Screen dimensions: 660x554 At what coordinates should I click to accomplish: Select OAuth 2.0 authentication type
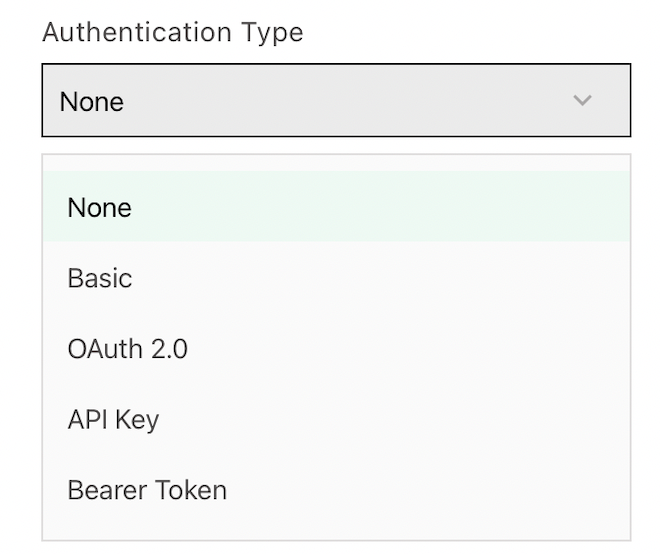click(336, 349)
